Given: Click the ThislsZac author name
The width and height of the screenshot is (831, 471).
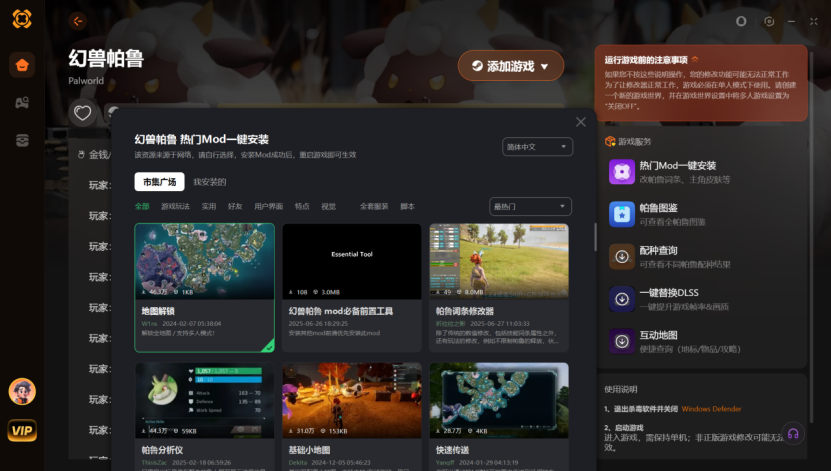Looking at the screenshot, I should [x=154, y=463].
